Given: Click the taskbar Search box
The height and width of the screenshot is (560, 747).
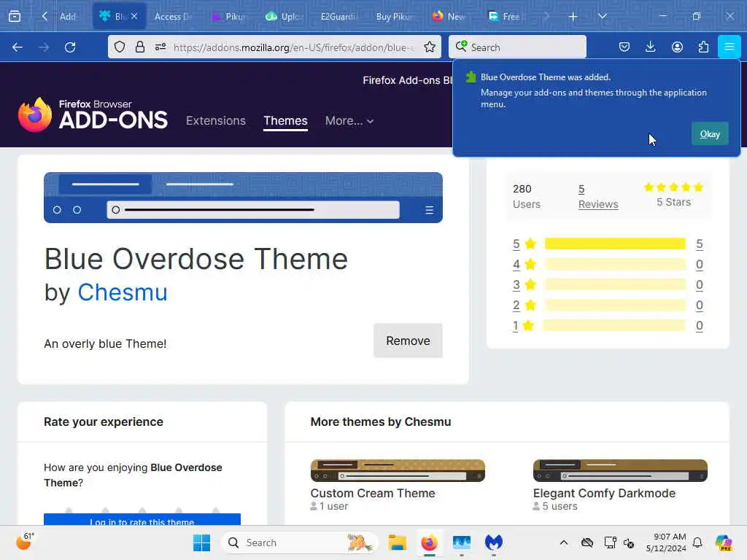Looking at the screenshot, I should click(x=299, y=542).
